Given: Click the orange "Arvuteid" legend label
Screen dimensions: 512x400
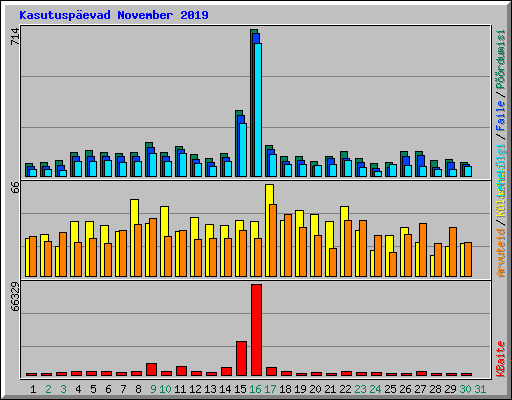Looking at the screenshot, I should point(500,253).
